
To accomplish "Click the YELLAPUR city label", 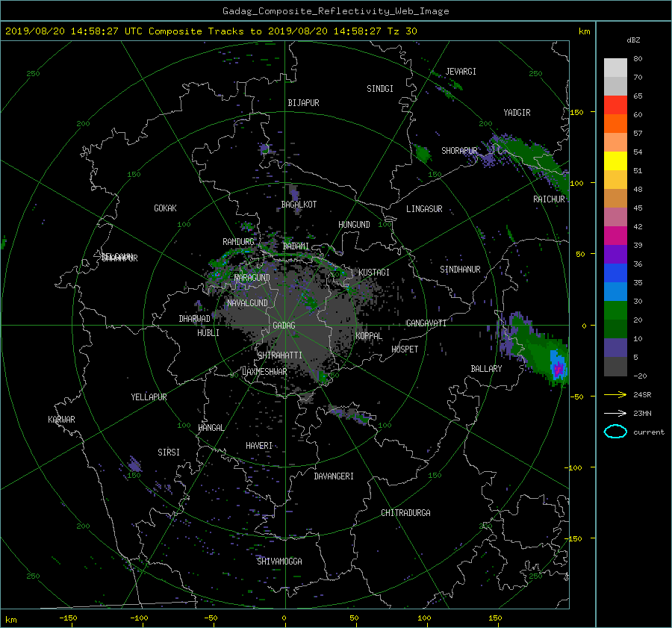I will pos(149,397).
